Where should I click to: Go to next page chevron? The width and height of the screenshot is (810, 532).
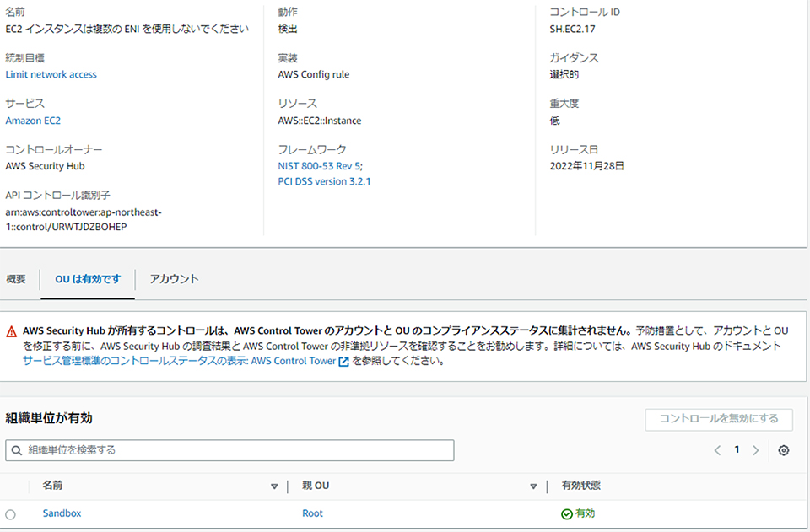click(x=756, y=450)
